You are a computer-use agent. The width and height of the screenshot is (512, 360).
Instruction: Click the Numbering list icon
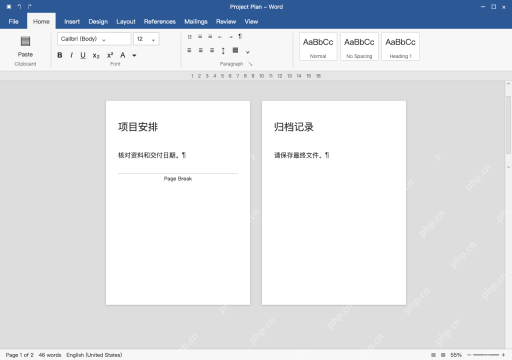point(200,37)
